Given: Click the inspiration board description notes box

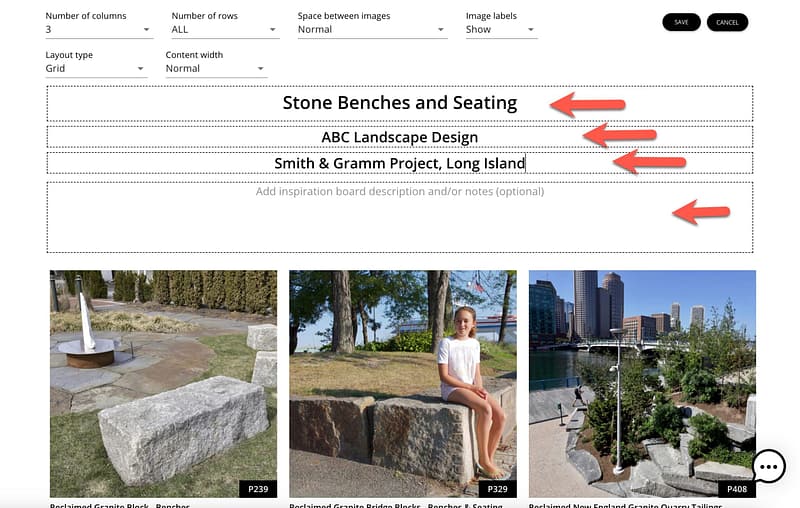Looking at the screenshot, I should pyautogui.click(x=399, y=217).
